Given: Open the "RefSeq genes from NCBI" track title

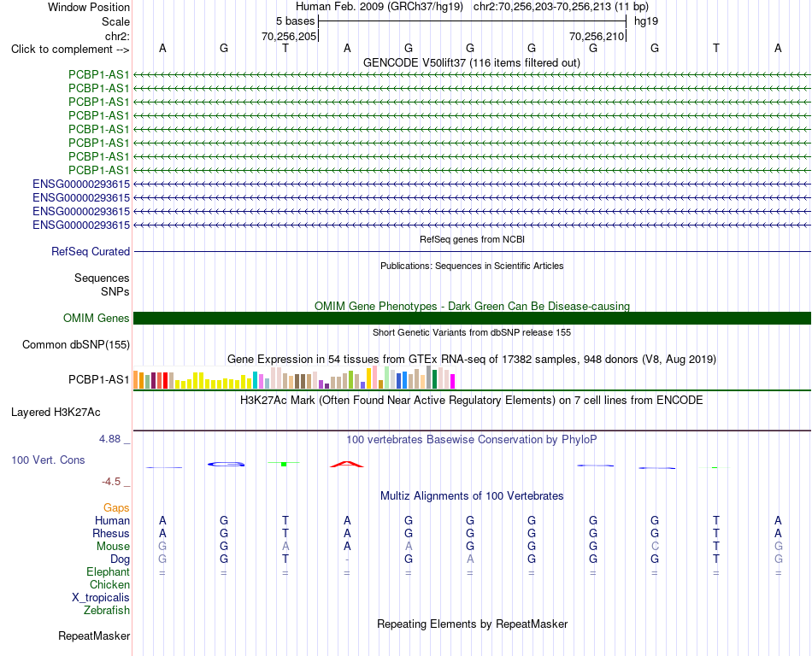Looking at the screenshot, I should [x=472, y=239].
